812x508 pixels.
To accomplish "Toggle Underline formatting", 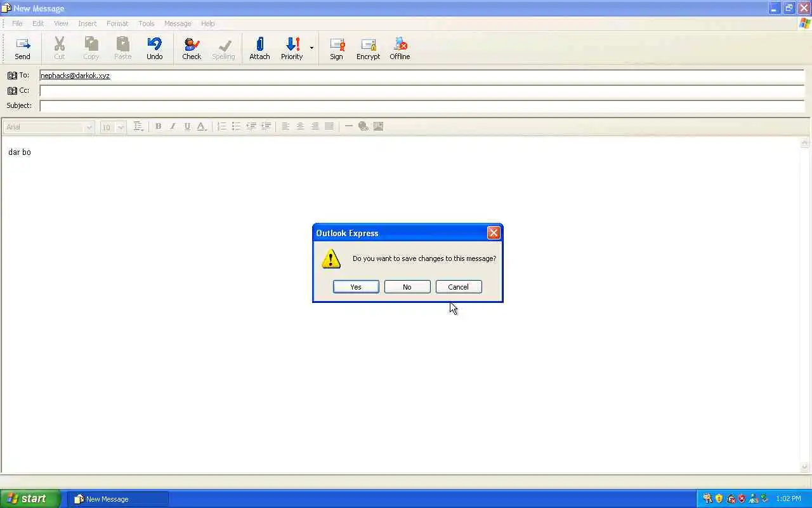I will [x=187, y=126].
